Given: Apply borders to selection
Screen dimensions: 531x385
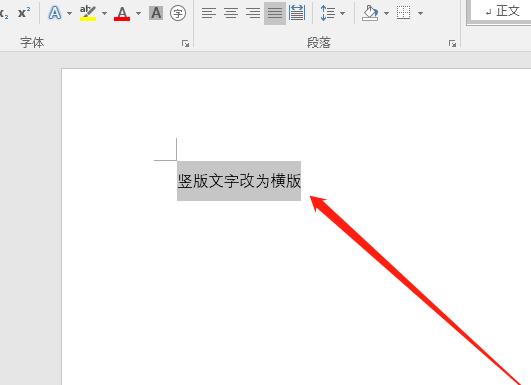Looking at the screenshot, I should 404,13.
